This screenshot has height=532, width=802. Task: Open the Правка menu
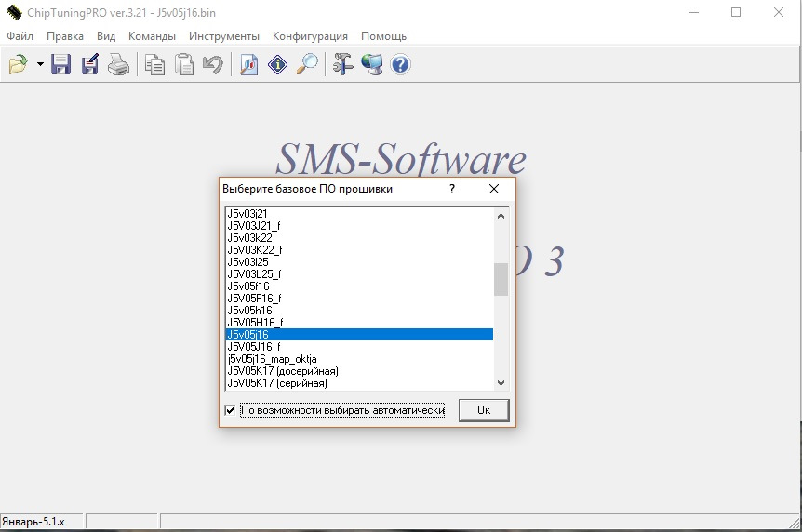(65, 36)
